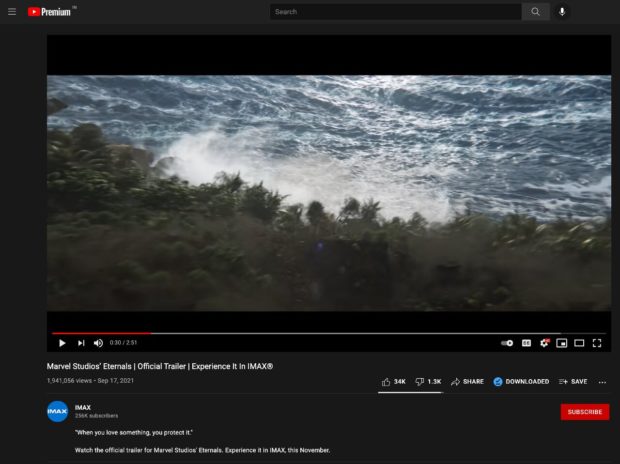The width and height of the screenshot is (620, 464).
Task: Subscribe to the IMAX channel
Action: 584,412
